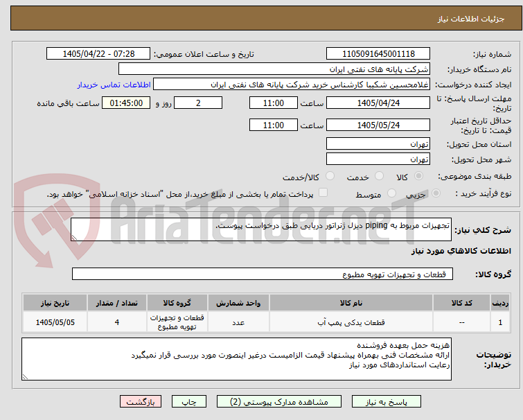
Task: Click the resize handle of buyer notes box
Action: click(x=25, y=376)
